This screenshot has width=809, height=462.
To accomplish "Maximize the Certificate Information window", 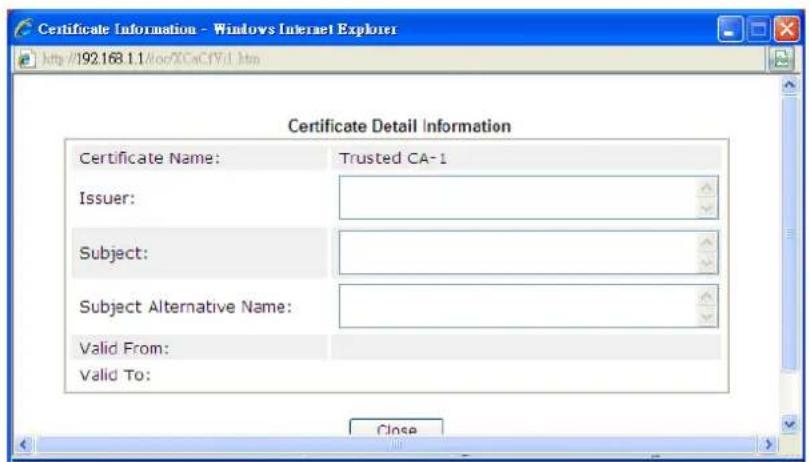I will pyautogui.click(x=758, y=29).
